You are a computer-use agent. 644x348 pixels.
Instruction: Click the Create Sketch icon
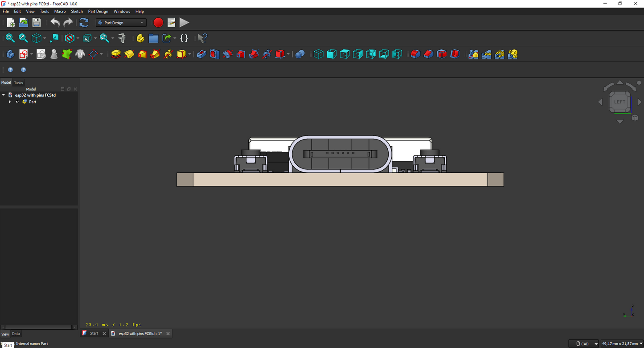tap(24, 54)
